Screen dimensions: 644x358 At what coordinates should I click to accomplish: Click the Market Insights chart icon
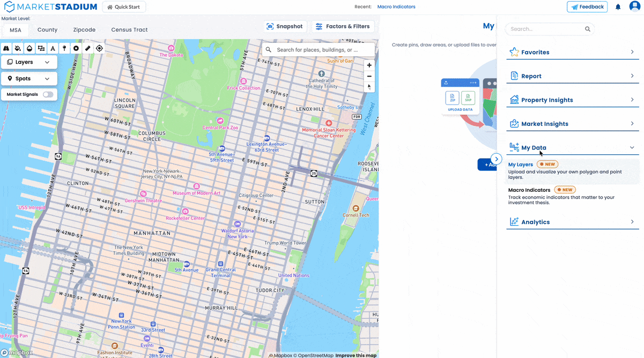[514, 124]
